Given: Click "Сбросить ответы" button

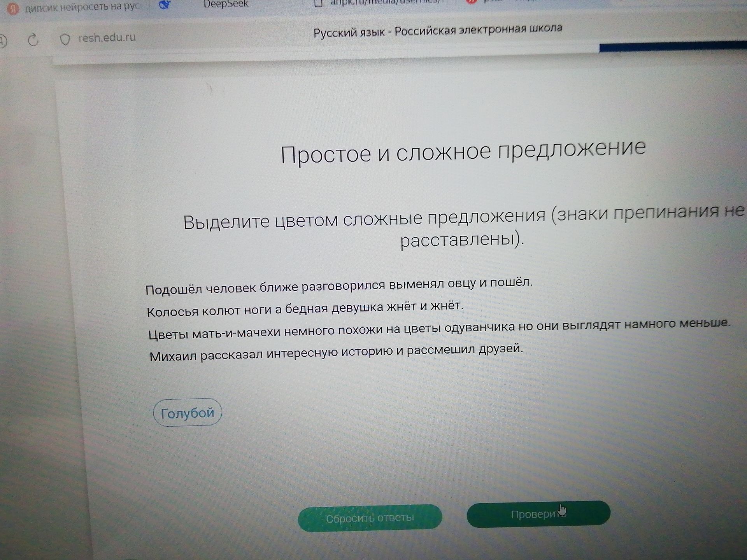Looking at the screenshot, I should click(x=370, y=518).
